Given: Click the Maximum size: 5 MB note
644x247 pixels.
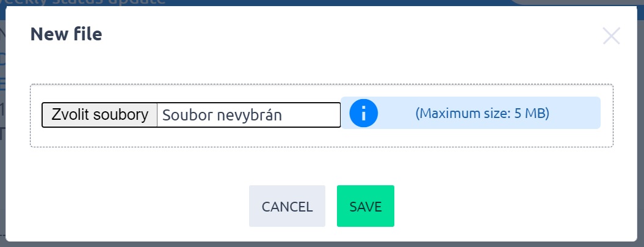Looking at the screenshot, I should click(482, 113).
